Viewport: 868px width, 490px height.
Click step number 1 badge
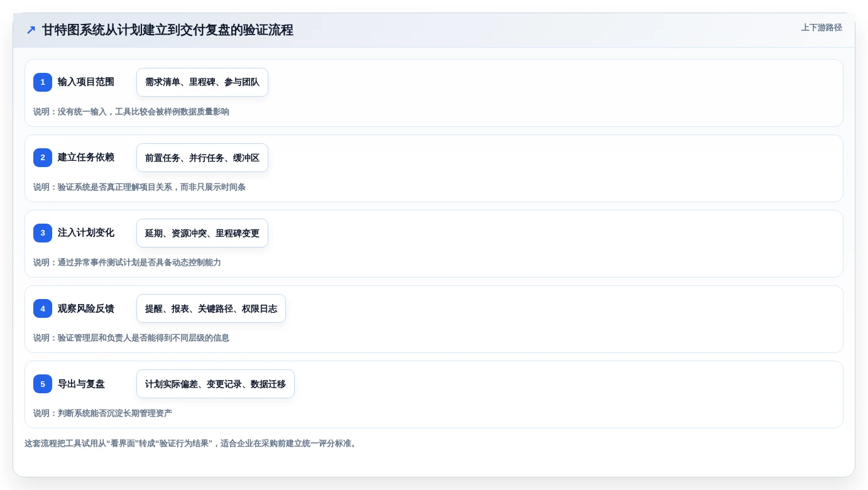click(43, 82)
